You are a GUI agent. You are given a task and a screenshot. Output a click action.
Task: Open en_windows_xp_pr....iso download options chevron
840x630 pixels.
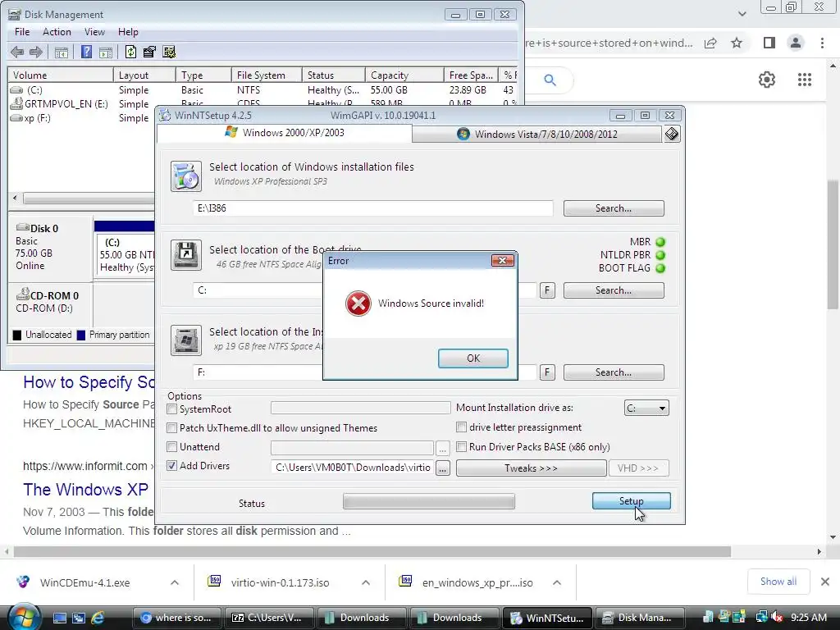coord(557,582)
